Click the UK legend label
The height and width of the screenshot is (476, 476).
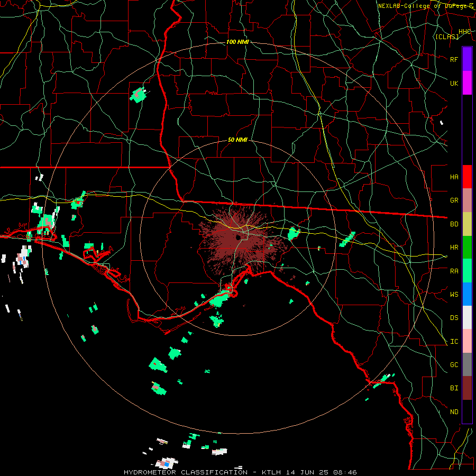point(454,83)
